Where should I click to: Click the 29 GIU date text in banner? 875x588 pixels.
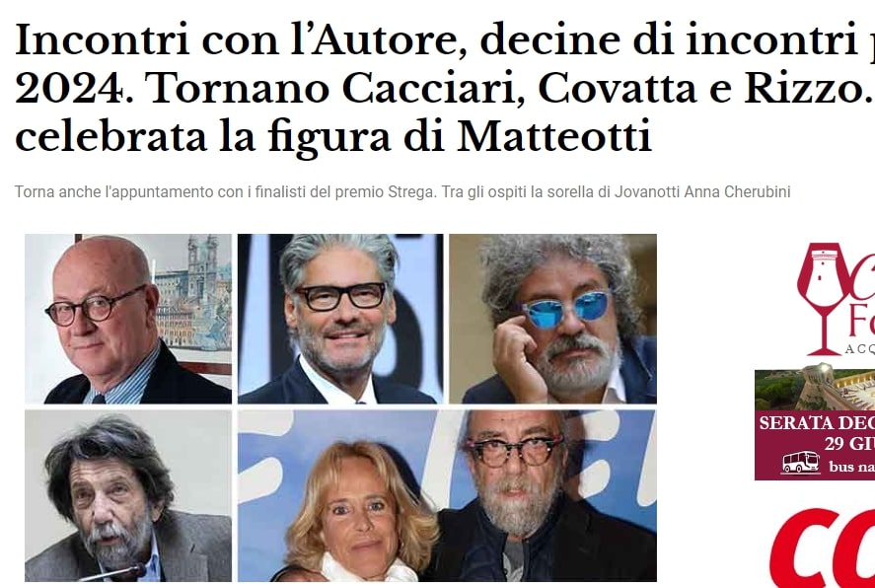[x=849, y=444]
